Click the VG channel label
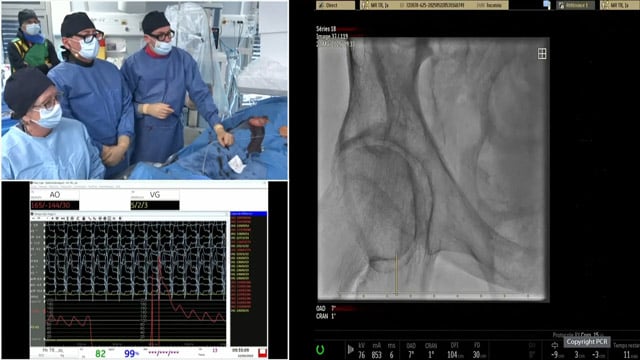Screen dimensions: 640x360 (x=155, y=195)
